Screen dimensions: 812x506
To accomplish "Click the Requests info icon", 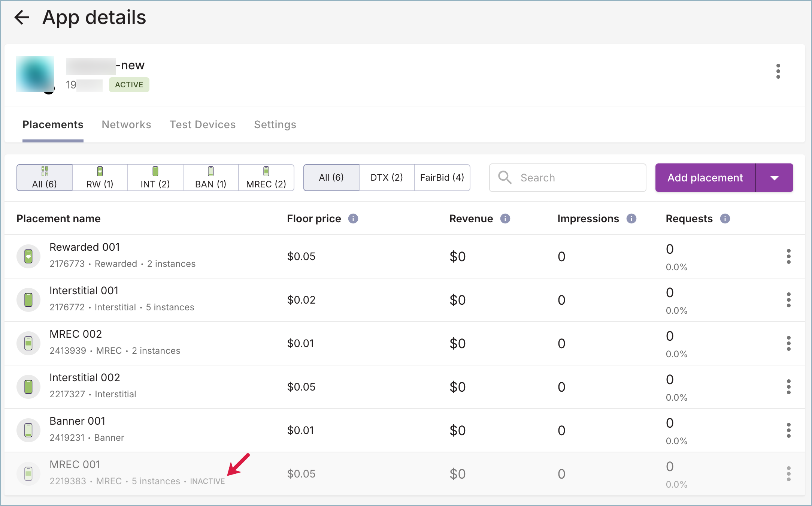I will [725, 219].
